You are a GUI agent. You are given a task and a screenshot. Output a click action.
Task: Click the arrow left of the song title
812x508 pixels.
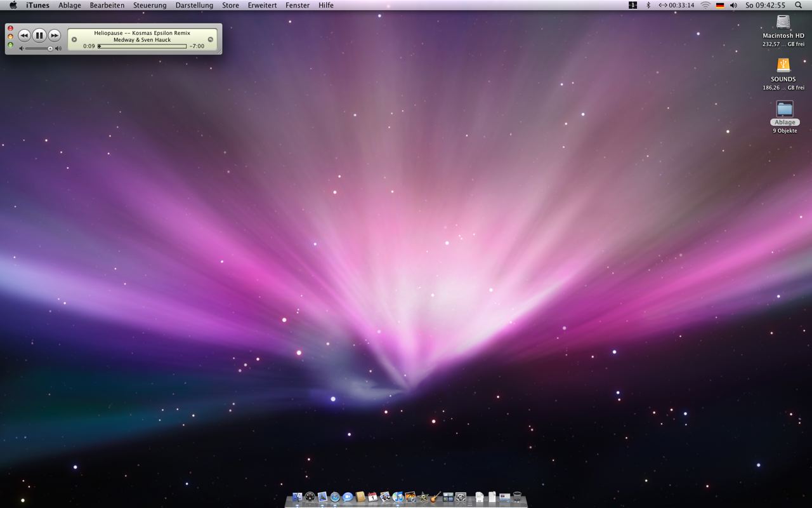(x=74, y=39)
